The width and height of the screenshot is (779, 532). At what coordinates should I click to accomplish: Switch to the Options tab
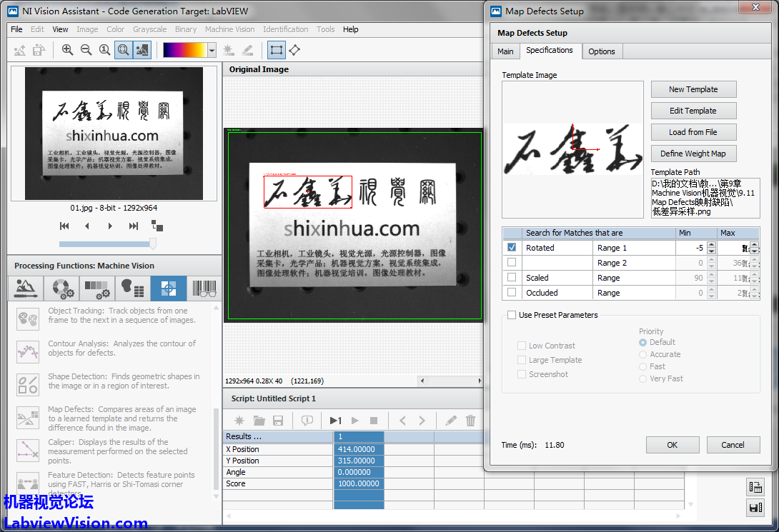tap(602, 51)
